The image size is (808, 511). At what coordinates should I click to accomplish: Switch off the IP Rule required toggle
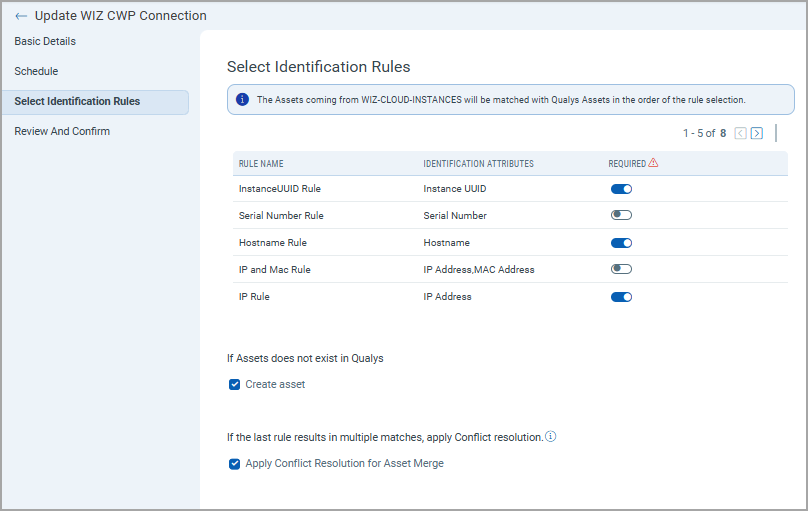point(621,296)
